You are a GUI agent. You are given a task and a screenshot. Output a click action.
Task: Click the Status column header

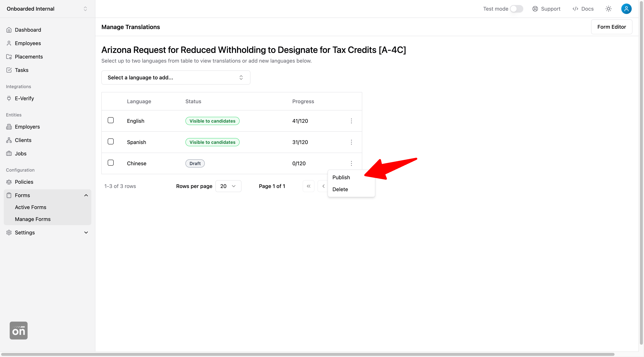coord(193,101)
